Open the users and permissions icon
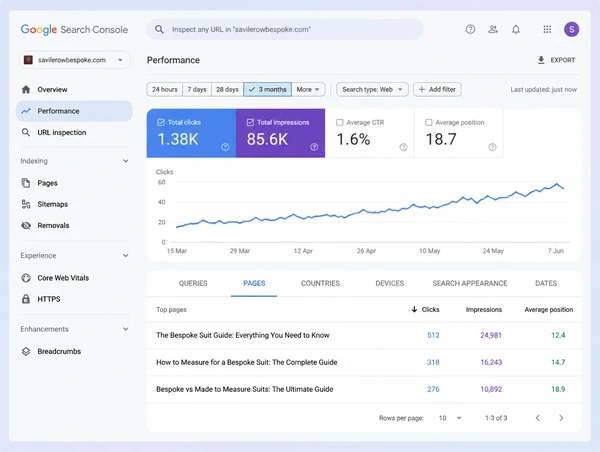The width and height of the screenshot is (600, 452). (x=493, y=29)
